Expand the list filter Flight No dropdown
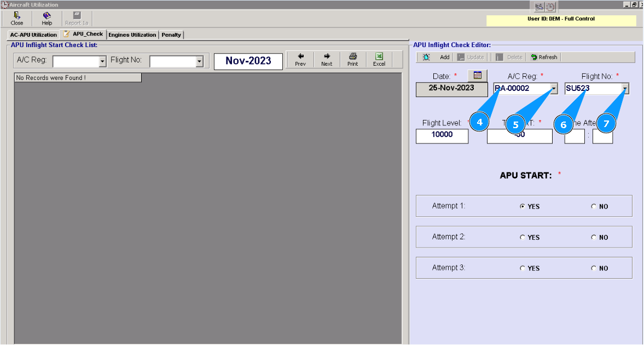 click(199, 62)
